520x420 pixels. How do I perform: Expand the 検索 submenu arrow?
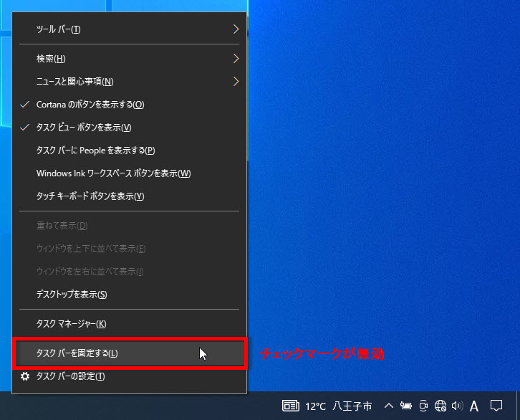coord(236,58)
